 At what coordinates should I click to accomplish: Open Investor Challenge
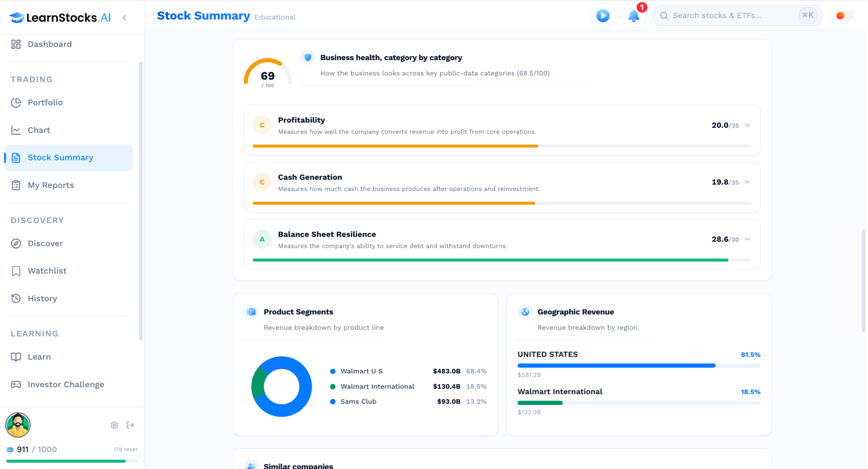click(69, 385)
